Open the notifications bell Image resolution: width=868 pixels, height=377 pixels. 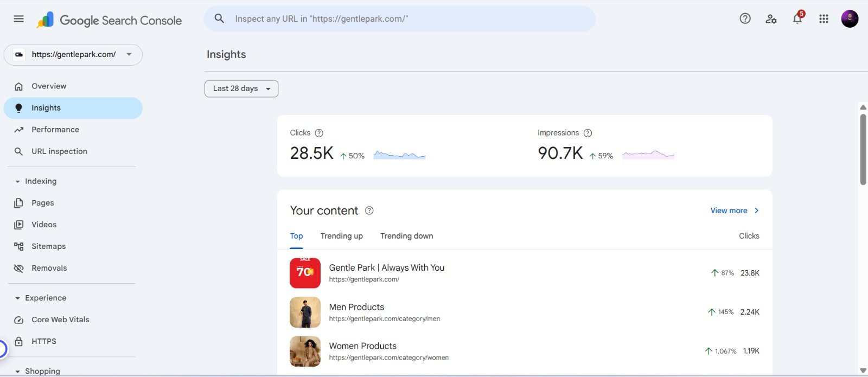[x=797, y=19]
